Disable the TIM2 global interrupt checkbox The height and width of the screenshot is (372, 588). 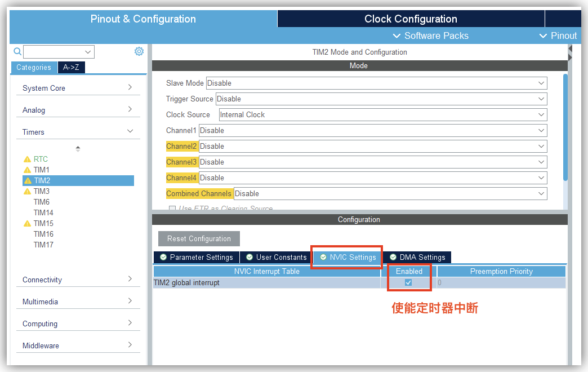point(408,282)
